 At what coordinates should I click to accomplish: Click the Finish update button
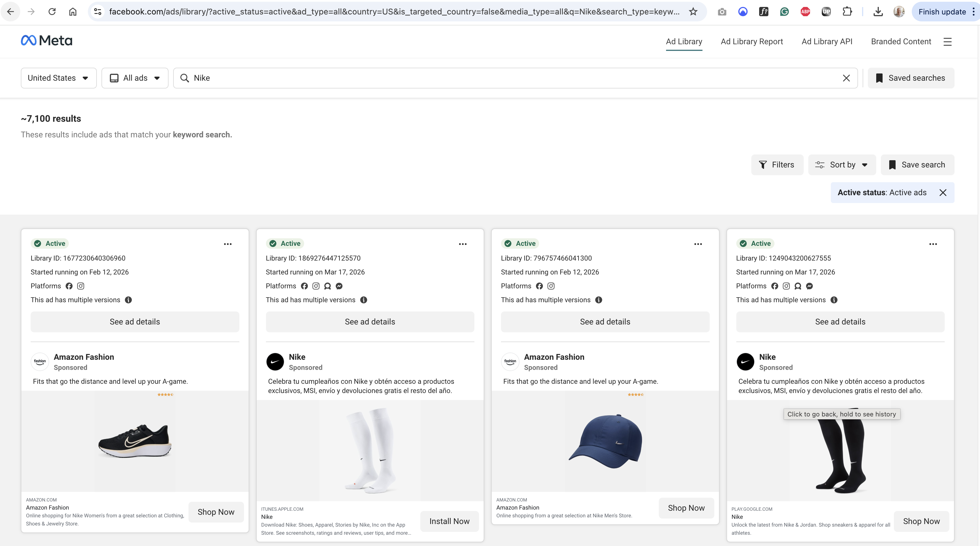(942, 12)
